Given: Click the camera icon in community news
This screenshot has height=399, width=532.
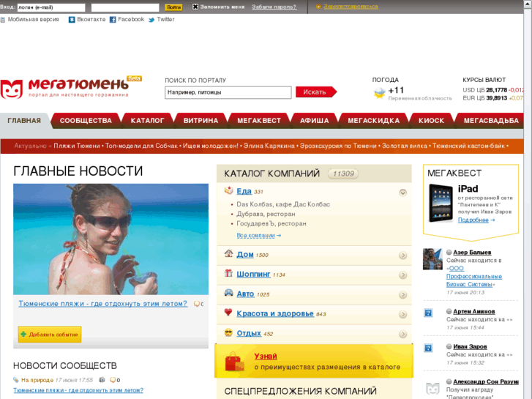Looking at the screenshot, I should coord(102,380).
